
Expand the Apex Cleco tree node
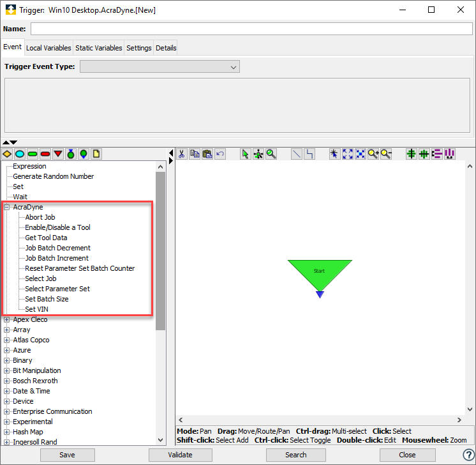coord(6,320)
